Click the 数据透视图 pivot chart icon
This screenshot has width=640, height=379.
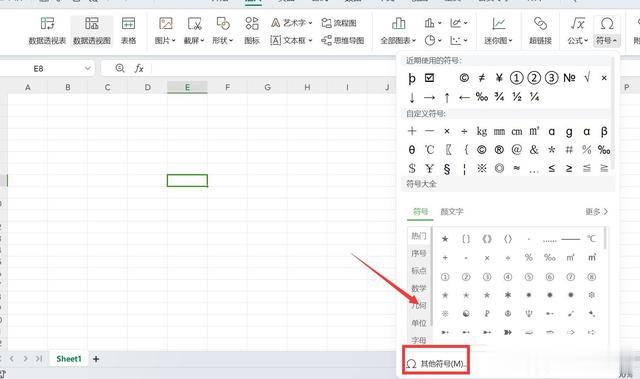[x=92, y=31]
